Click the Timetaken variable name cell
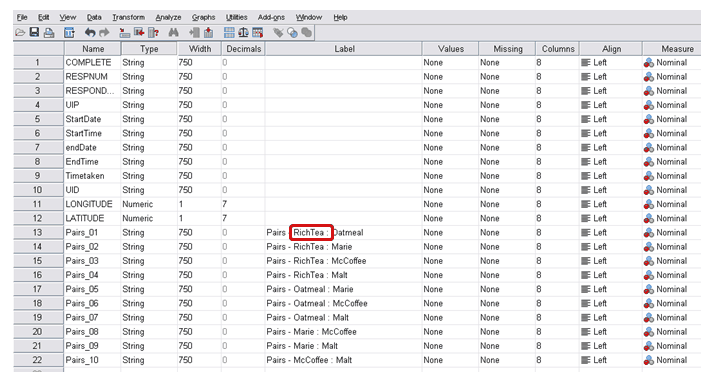The image size is (701, 385). pyautogui.click(x=92, y=176)
